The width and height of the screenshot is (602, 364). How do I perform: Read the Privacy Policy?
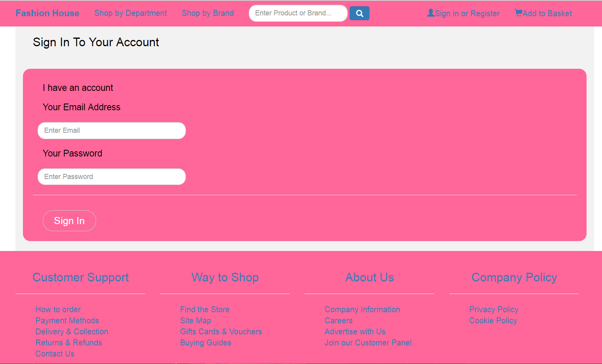pyautogui.click(x=494, y=309)
